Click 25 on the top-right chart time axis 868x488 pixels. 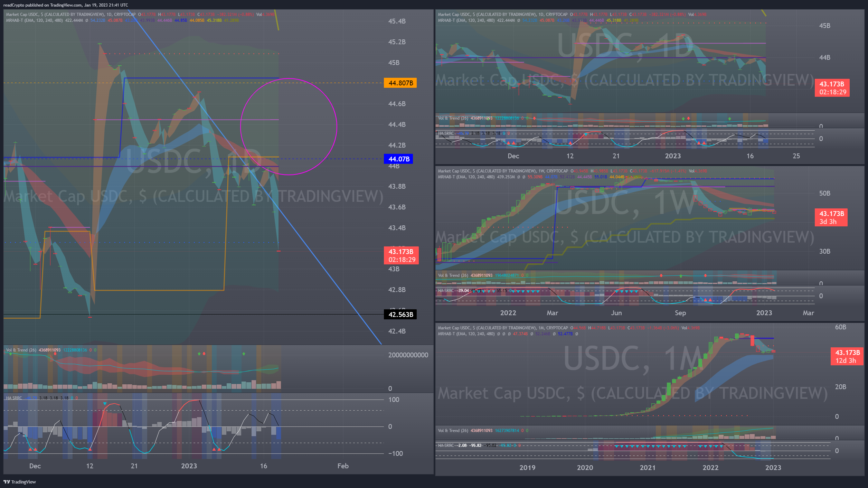pyautogui.click(x=796, y=156)
